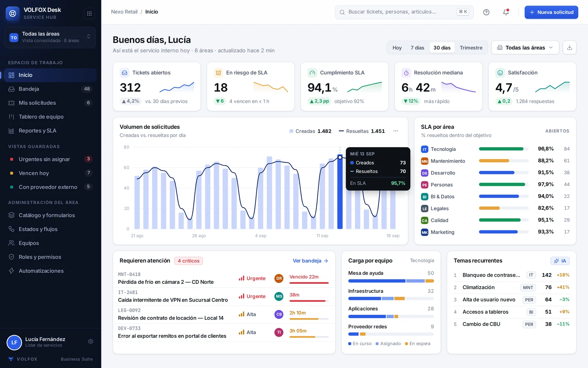This screenshot has width=588, height=368.
Task: Open Vencen hoy saved view
Action: [x=50, y=173]
